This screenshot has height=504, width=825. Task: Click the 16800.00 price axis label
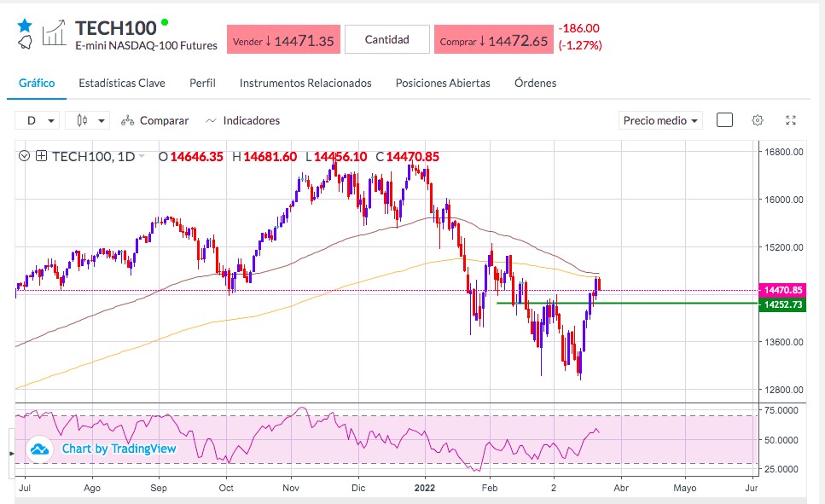point(784,152)
